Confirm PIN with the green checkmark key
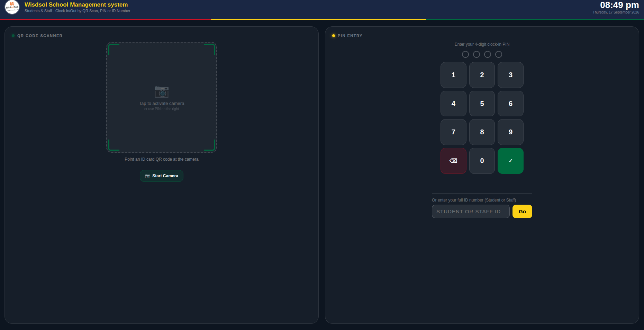The height and width of the screenshot is (330, 644). (x=510, y=161)
